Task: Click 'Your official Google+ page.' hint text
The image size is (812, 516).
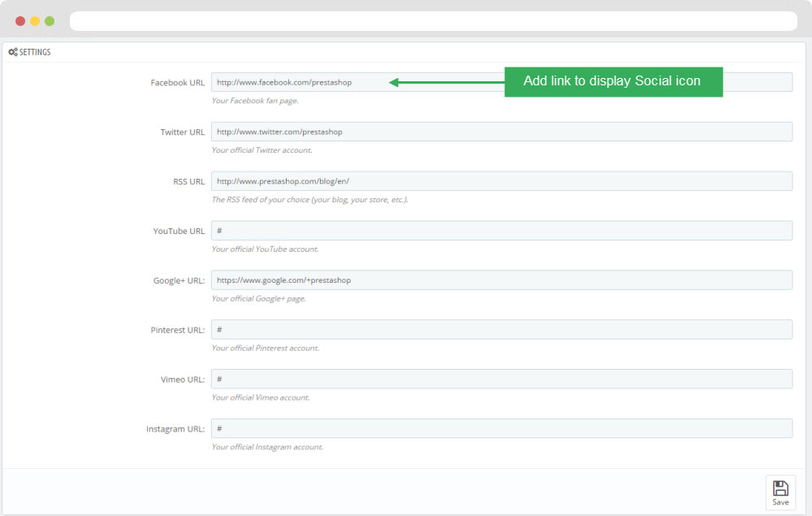Action: [259, 298]
